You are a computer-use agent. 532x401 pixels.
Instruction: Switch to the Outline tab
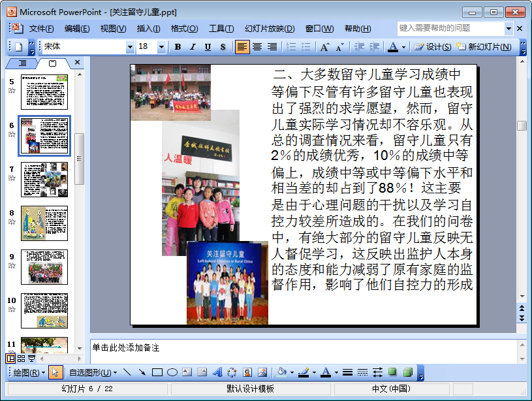coord(22,63)
